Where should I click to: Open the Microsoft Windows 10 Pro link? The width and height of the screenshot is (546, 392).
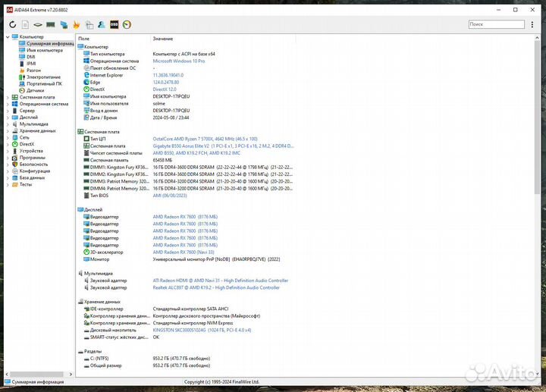(179, 61)
